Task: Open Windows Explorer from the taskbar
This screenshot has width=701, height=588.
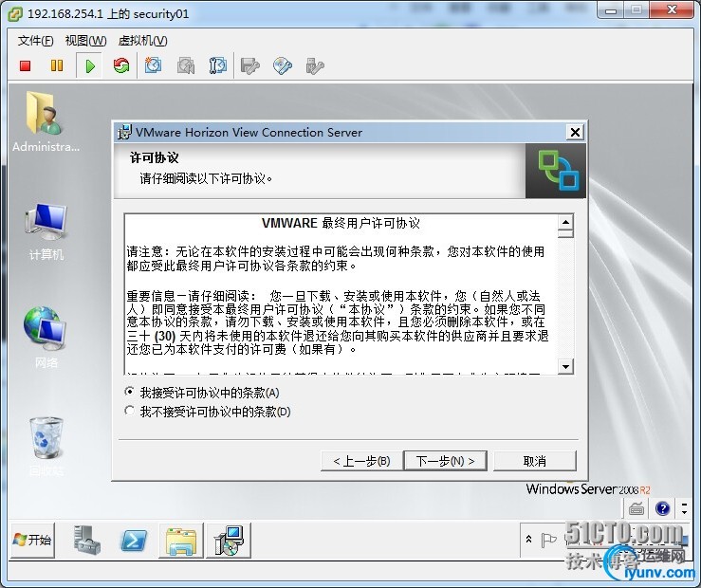Action: pos(181,541)
